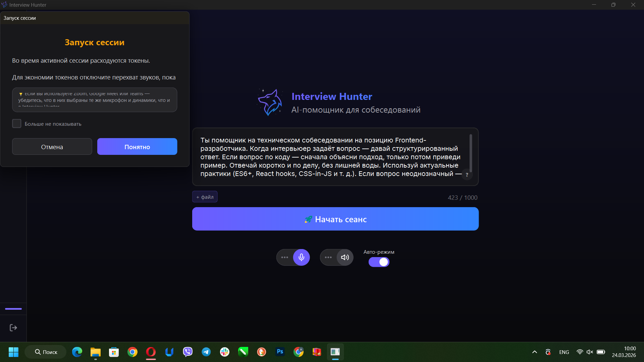
Task: Open speaker device options (three dots)
Action: tap(328, 257)
